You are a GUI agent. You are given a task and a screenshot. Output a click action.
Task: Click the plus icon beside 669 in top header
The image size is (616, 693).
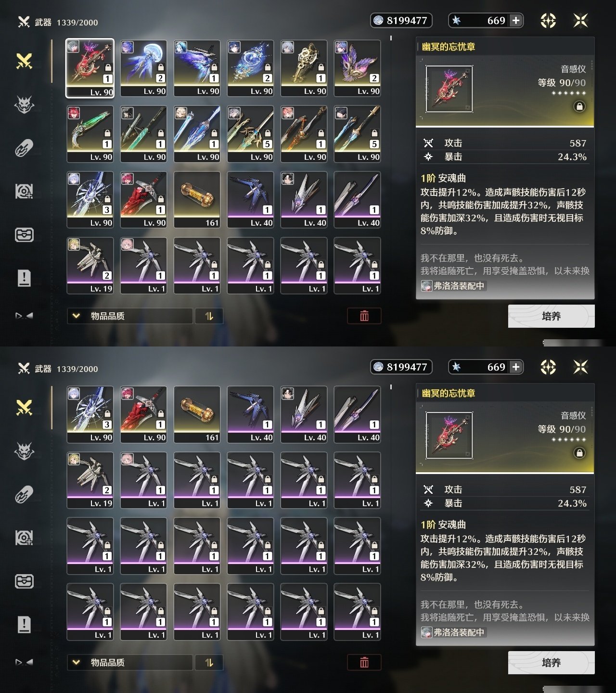click(516, 20)
